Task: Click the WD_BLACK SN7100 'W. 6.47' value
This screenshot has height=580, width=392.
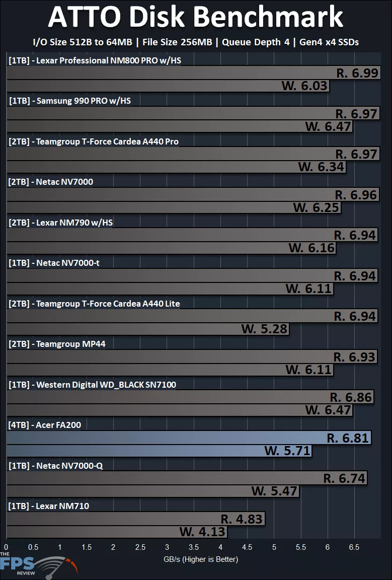Action: 328,410
